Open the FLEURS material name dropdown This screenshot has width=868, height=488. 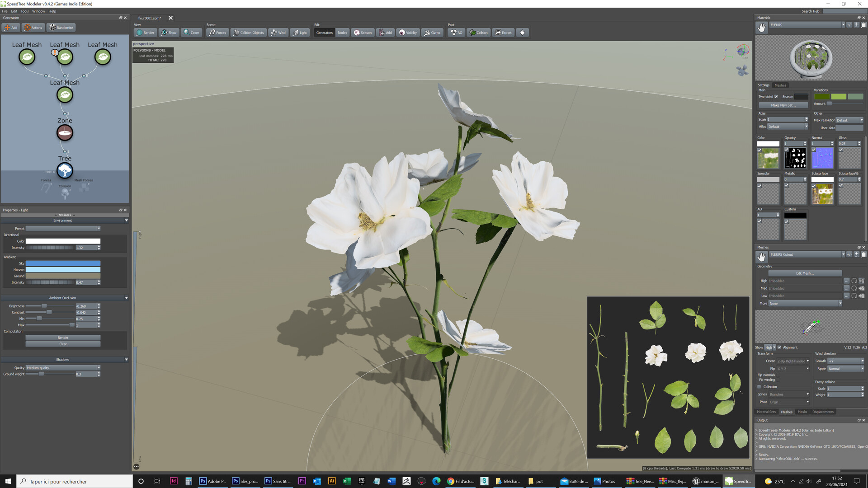843,25
